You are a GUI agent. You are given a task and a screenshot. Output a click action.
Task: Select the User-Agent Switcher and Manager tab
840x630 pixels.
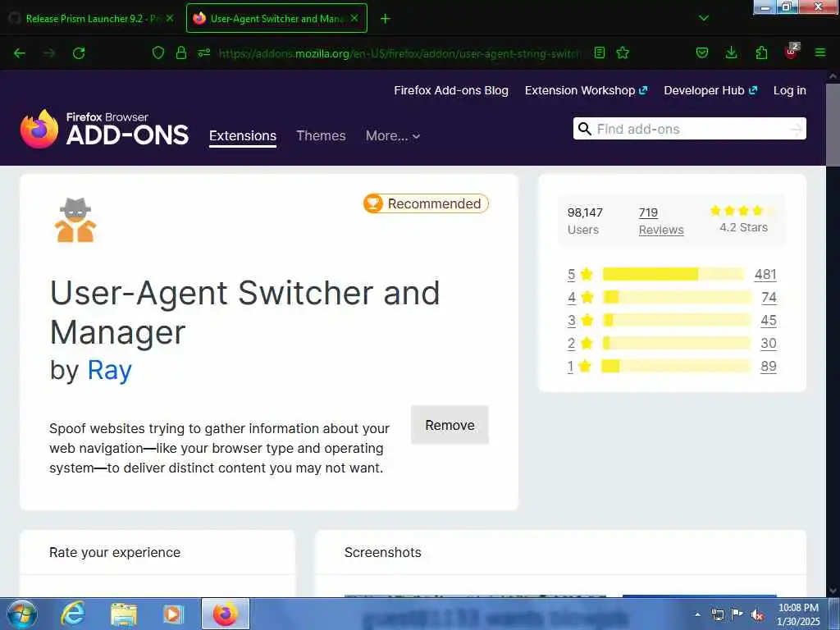[276, 18]
